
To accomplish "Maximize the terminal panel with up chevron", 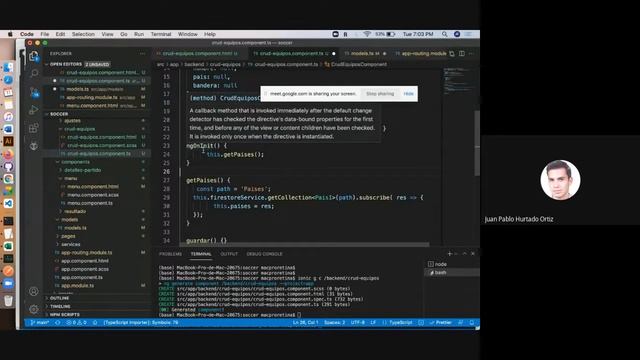I will tap(464, 253).
